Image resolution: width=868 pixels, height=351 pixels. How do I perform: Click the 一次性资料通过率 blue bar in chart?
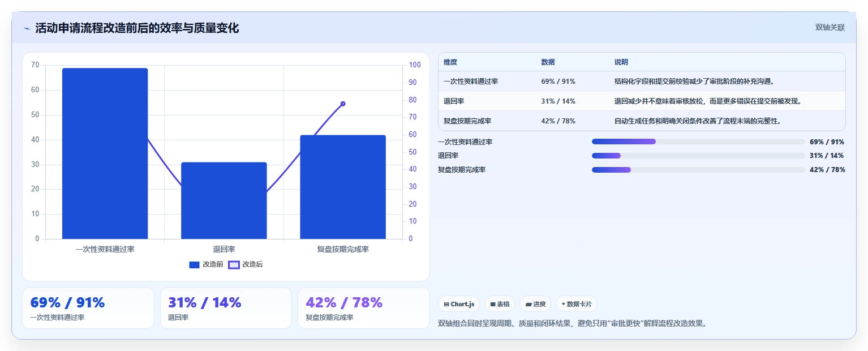pyautogui.click(x=105, y=153)
